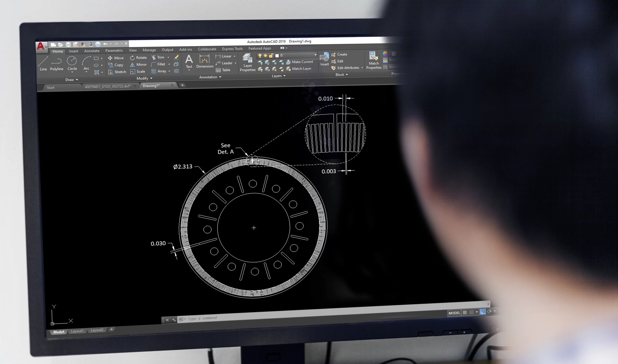Screen dimensions: 618x364
Task: Toggle layer lock padlock in layer box
Action: tap(271, 56)
